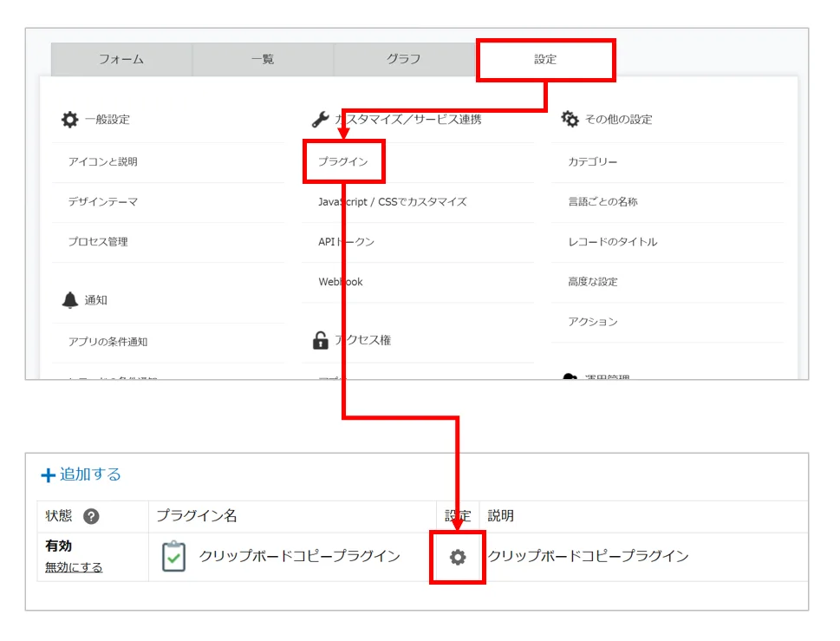This screenshot has height=641, width=840.
Task: Click the 説明 column header
Action: pos(500,515)
